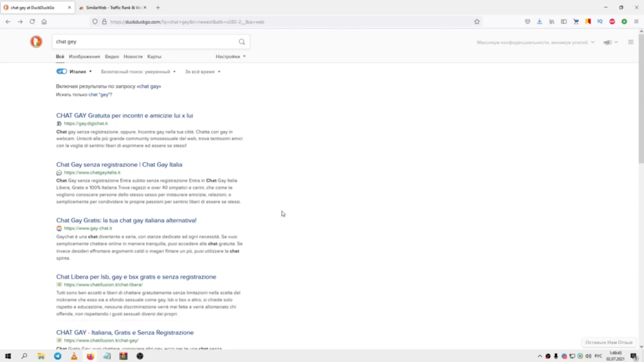The width and height of the screenshot is (644, 362).
Task: Select the Всё results tab
Action: (x=60, y=57)
